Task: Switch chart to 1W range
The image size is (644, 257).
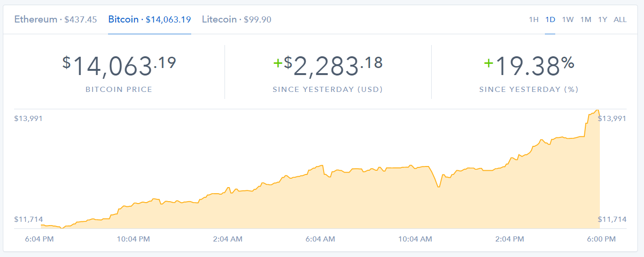Action: click(567, 19)
